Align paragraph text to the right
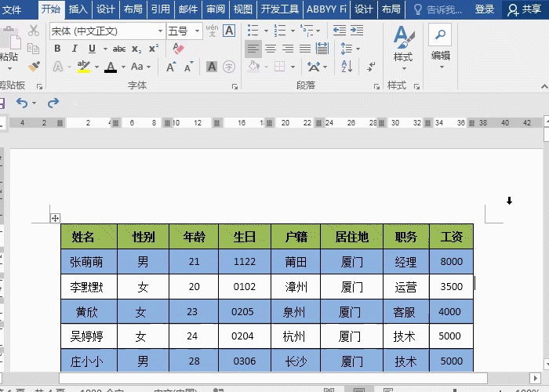The height and width of the screenshot is (392, 549). [x=288, y=49]
